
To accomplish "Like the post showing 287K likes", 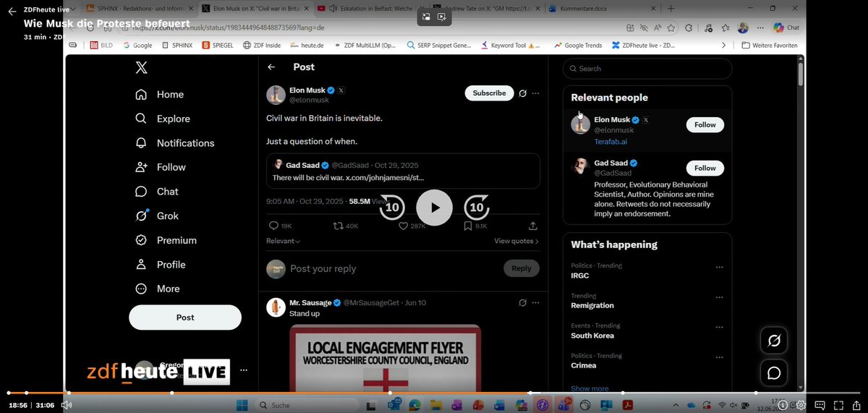I will [412, 226].
